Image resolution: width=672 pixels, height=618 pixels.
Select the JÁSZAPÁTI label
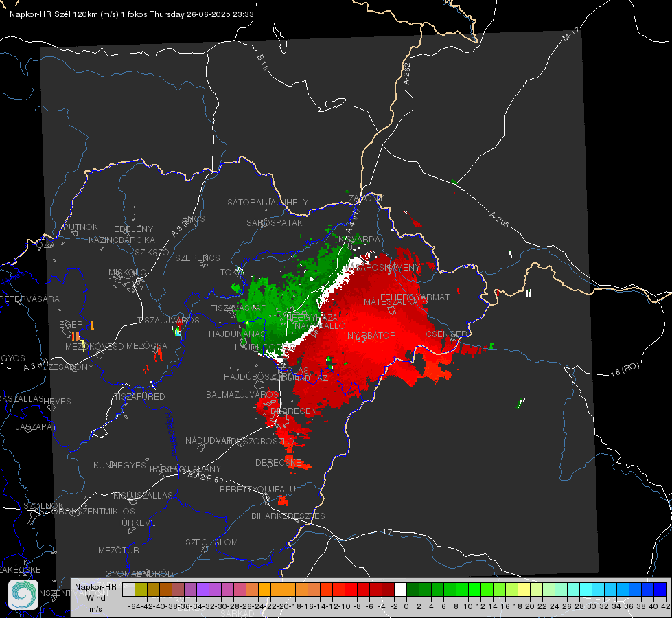coord(37,426)
